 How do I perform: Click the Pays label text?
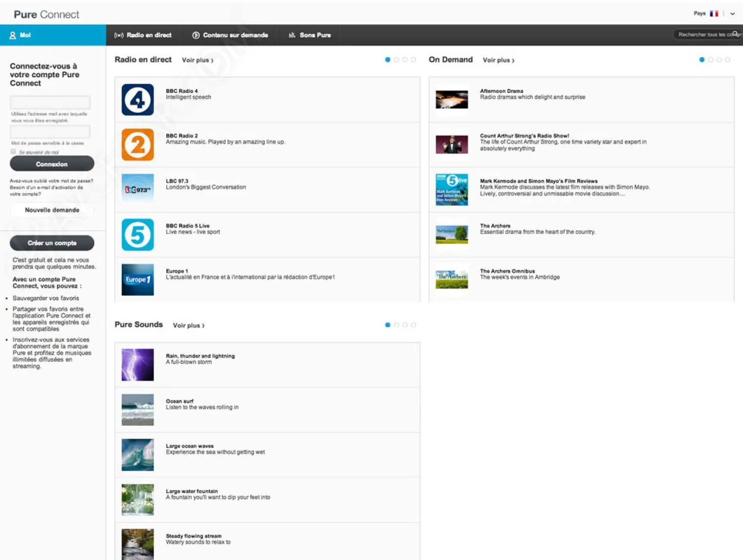[x=699, y=13]
